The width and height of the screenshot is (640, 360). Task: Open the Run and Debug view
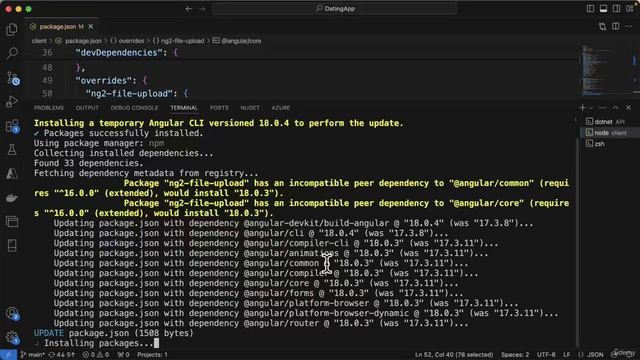pyautogui.click(x=12, y=101)
